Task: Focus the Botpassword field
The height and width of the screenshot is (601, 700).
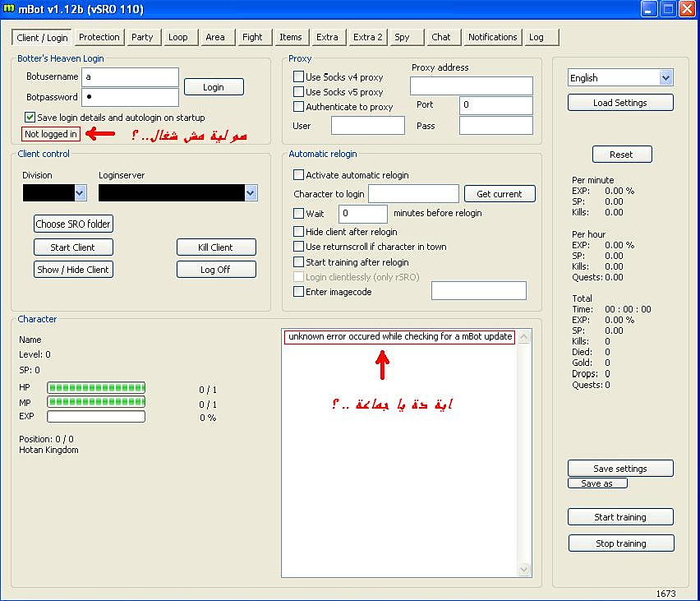Action: tap(131, 97)
